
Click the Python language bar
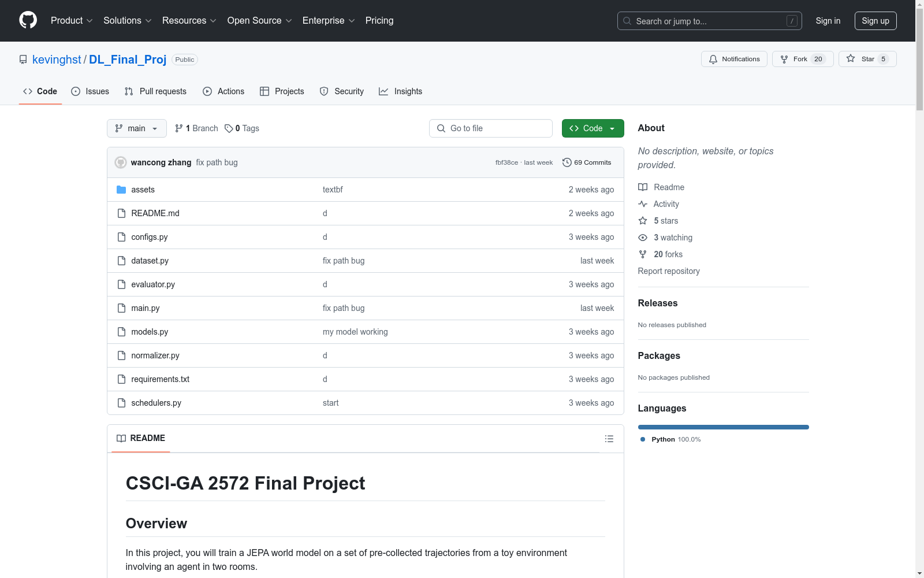pyautogui.click(x=724, y=427)
